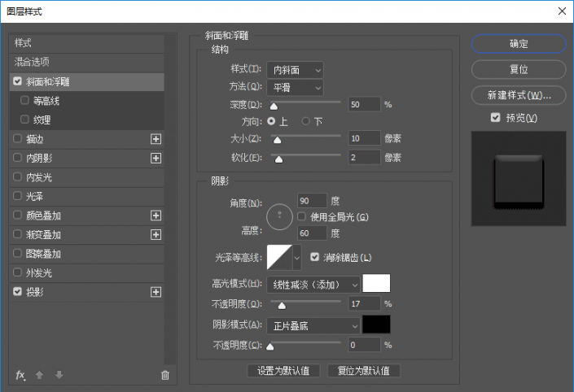
Task: Click the trash delete effect icon
Action: pyautogui.click(x=165, y=375)
